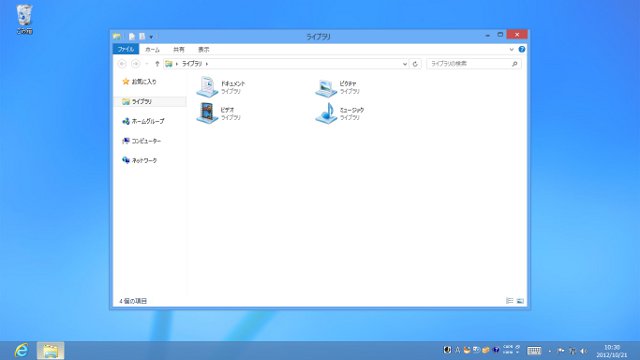
Task: Switch to the 共有 ribbon tab
Action: click(x=179, y=49)
